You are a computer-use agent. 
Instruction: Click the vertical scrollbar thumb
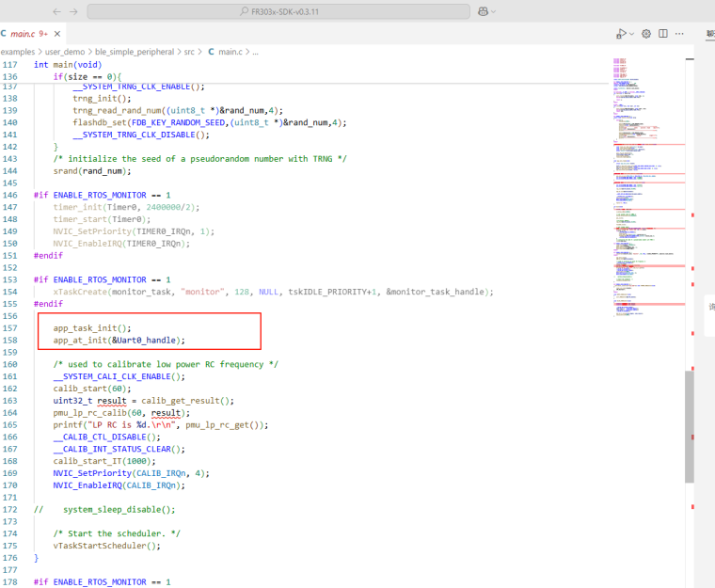[x=690, y=425]
